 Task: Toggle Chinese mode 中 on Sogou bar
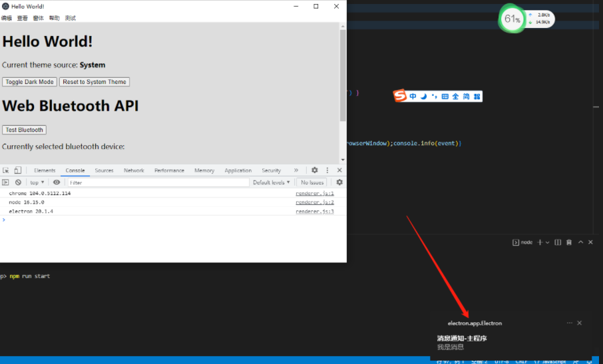tap(413, 96)
